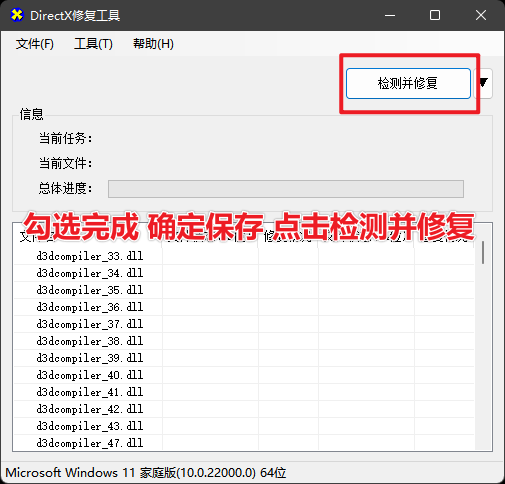This screenshot has height=484, width=505.
Task: Click the 当前任务 label
Action: [65, 138]
